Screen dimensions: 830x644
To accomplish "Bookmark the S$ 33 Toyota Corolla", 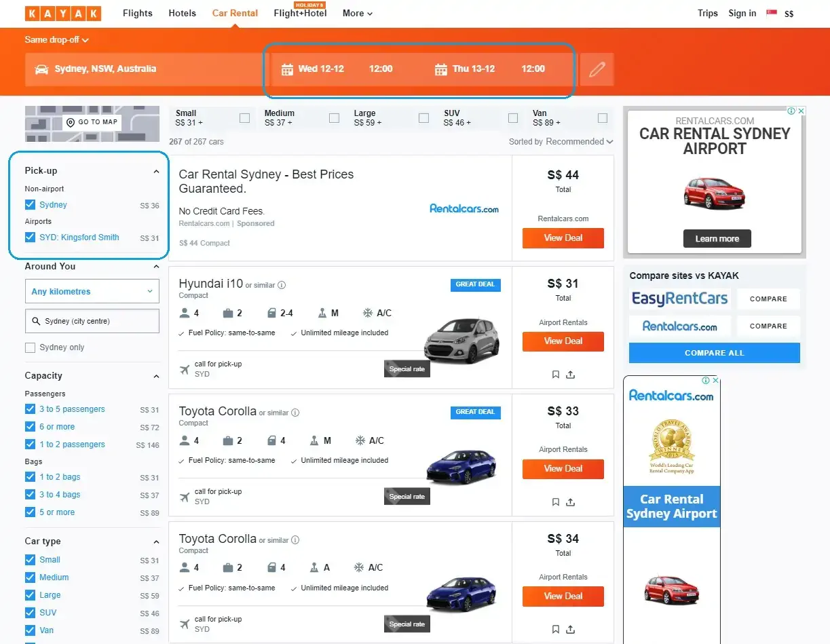I will click(x=556, y=501).
